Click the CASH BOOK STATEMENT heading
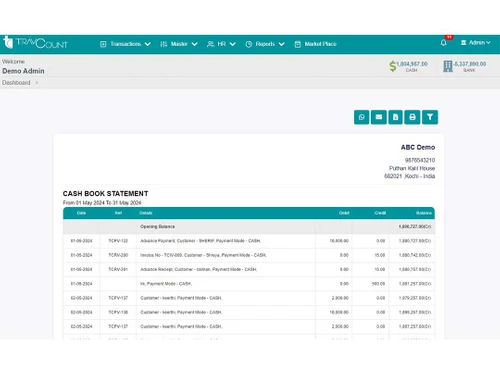500x375 pixels. (x=105, y=194)
